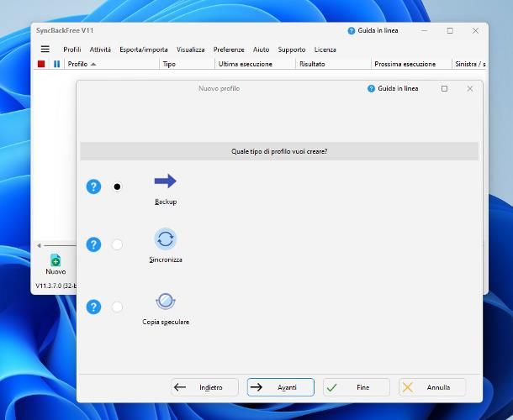Sort by the Profilo column header
513x420 pixels.
click(112, 64)
